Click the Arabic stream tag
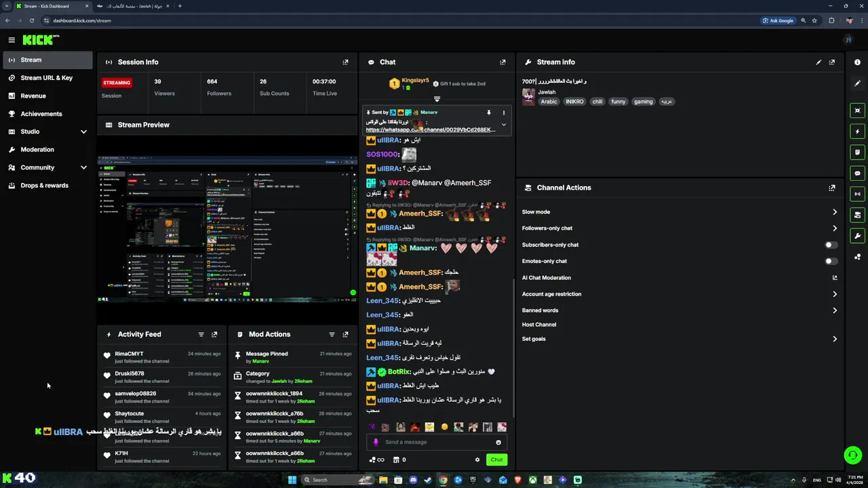The width and height of the screenshot is (868, 488). [549, 102]
